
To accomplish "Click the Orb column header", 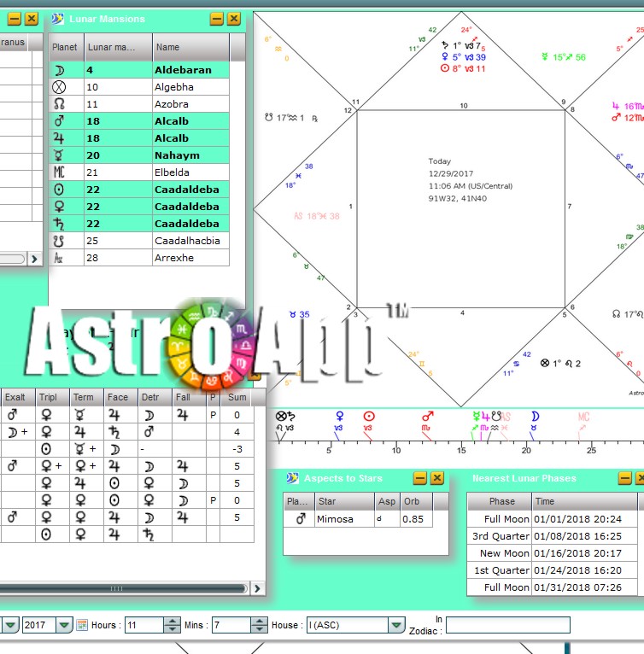I will click(x=417, y=501).
